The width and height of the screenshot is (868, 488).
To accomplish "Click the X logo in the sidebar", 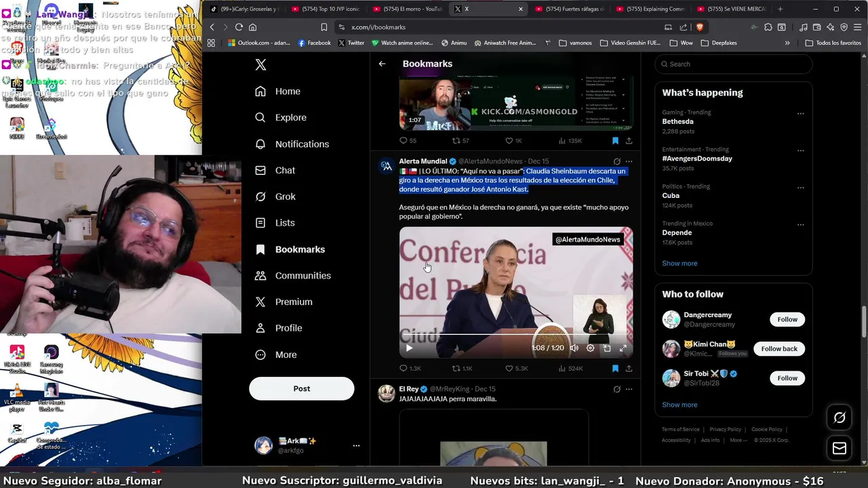I will (260, 64).
